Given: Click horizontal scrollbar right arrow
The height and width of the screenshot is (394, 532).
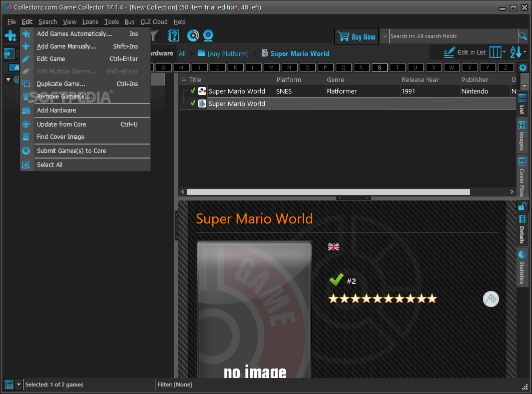Looking at the screenshot, I should [x=511, y=192].
